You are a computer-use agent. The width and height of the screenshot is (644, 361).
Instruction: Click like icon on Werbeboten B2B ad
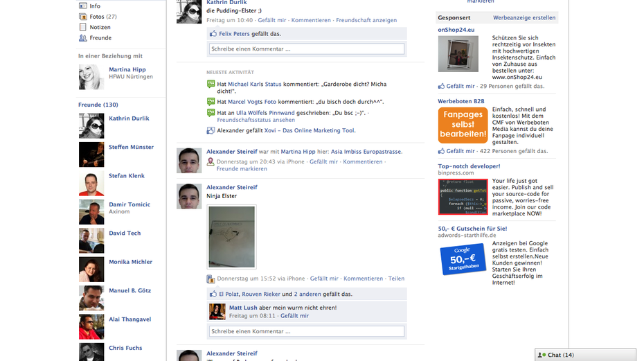coord(441,151)
